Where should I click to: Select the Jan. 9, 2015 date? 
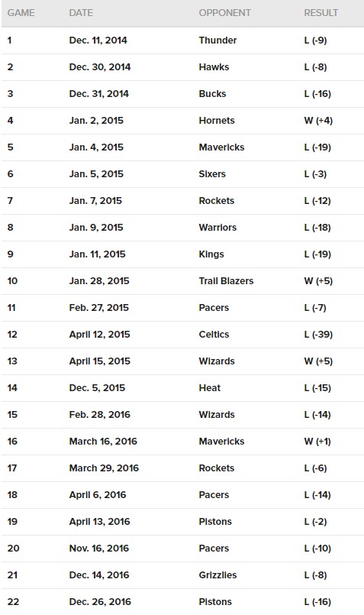96,228
